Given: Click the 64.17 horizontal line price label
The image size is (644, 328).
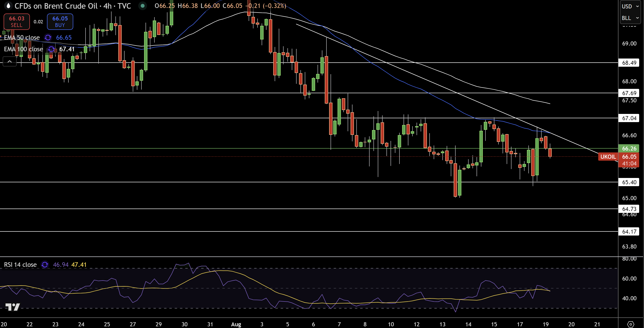Looking at the screenshot, I should click(x=629, y=232).
